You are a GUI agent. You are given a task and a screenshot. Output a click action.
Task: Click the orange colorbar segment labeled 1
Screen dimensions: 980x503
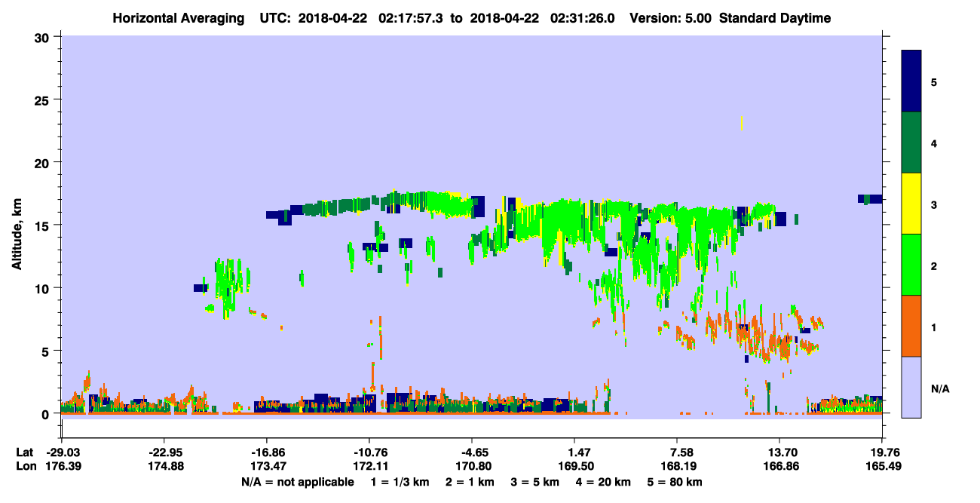[x=911, y=326]
